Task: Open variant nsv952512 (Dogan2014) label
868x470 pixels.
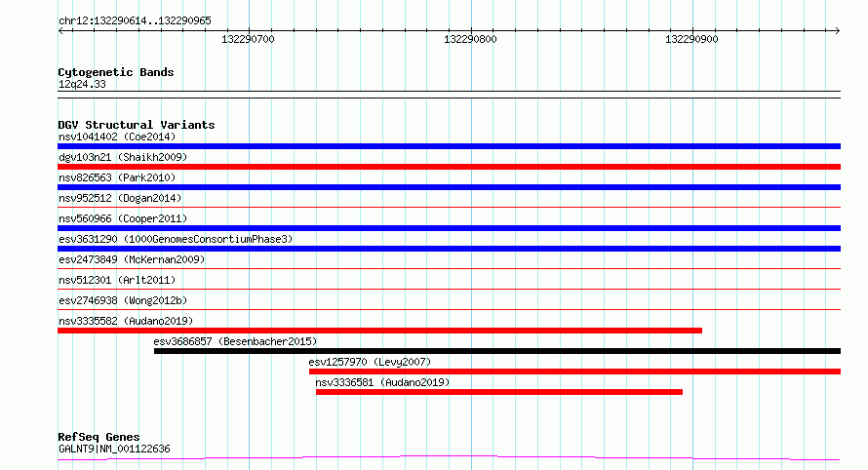Action: click(120, 198)
